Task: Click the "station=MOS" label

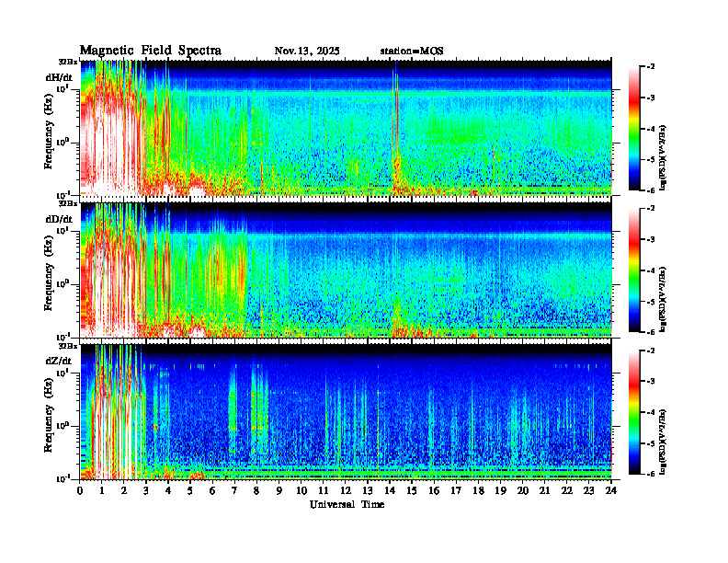Action: (x=412, y=52)
